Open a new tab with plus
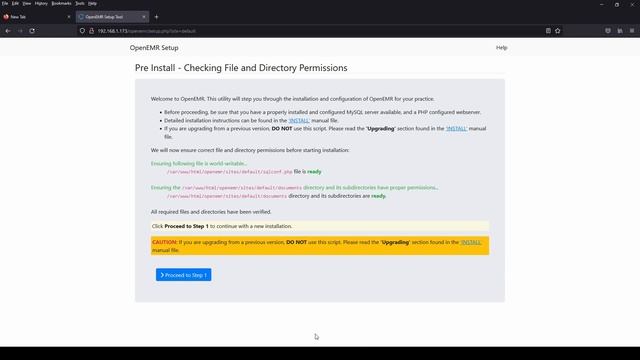 [x=156, y=17]
